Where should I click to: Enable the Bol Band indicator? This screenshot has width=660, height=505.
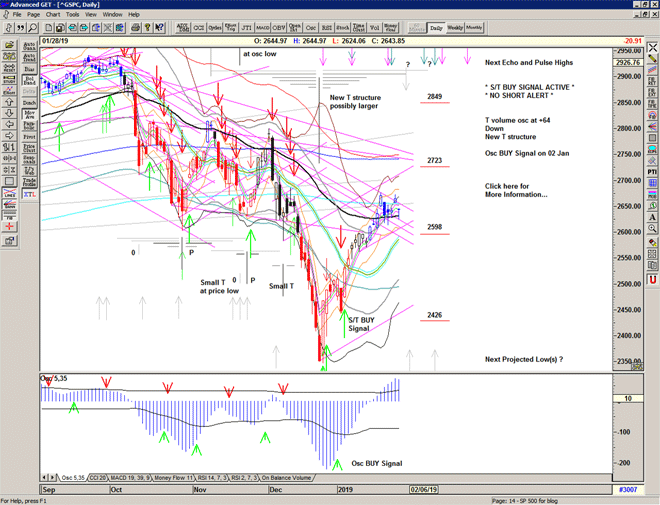pos(28,78)
